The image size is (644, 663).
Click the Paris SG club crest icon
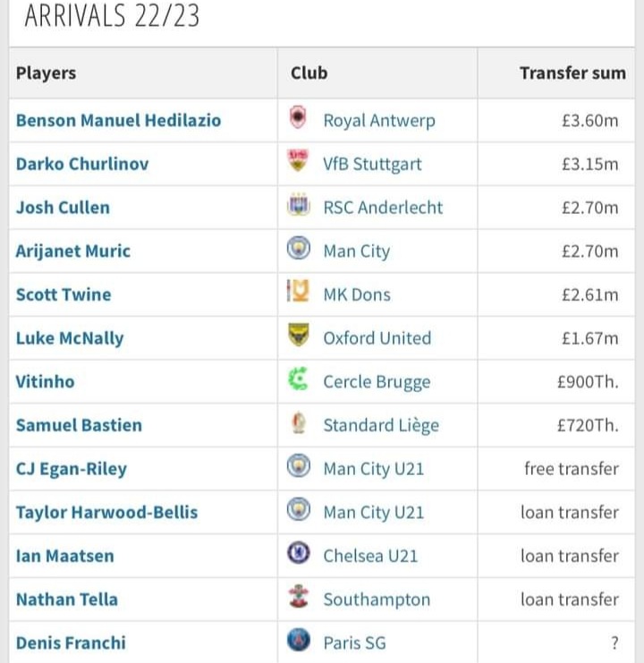coord(299,642)
